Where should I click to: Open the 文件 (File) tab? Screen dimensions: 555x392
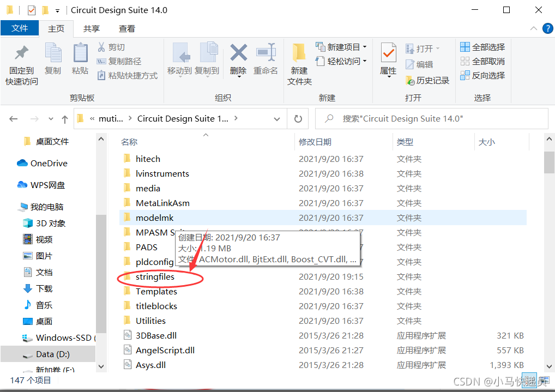(x=20, y=28)
